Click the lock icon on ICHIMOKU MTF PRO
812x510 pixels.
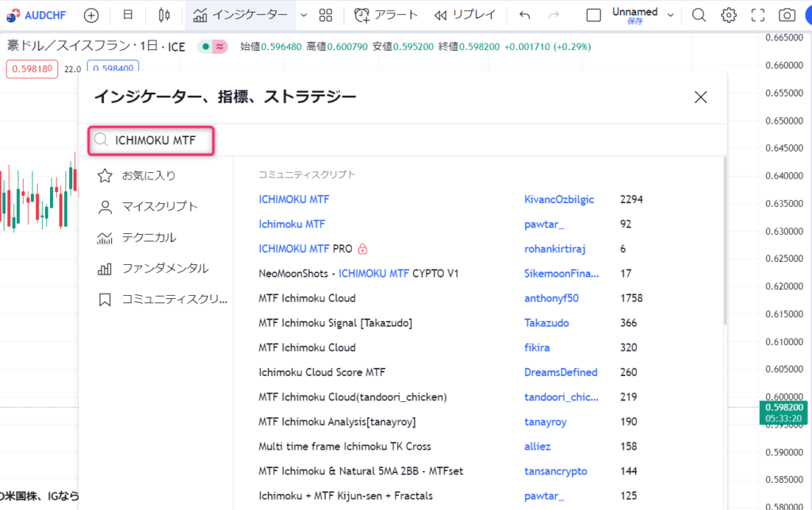[362, 249]
